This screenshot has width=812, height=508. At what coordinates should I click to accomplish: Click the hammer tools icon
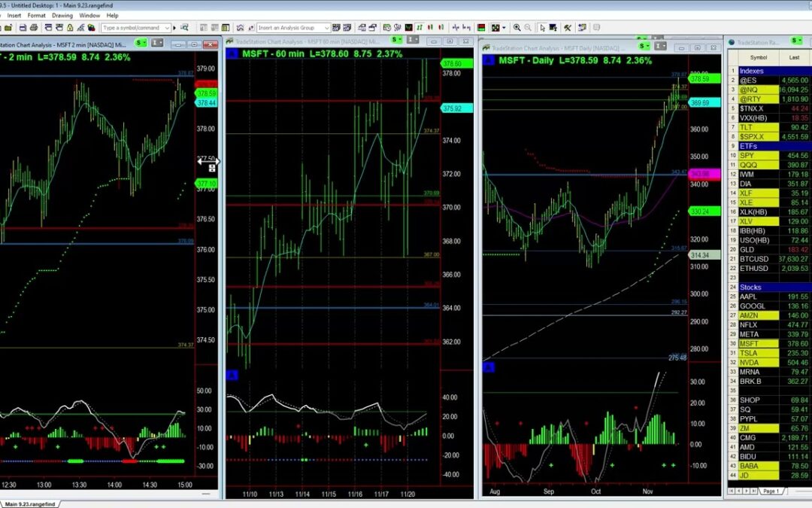(568, 28)
